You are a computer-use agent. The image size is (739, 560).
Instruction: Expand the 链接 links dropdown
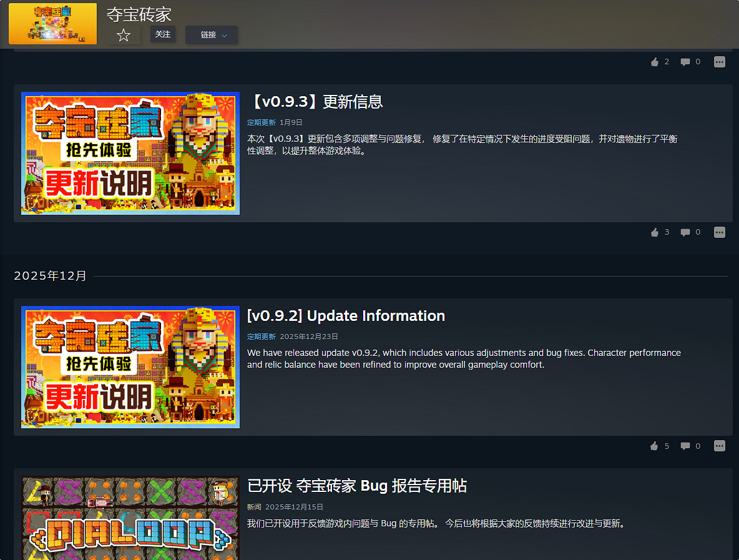tap(212, 35)
